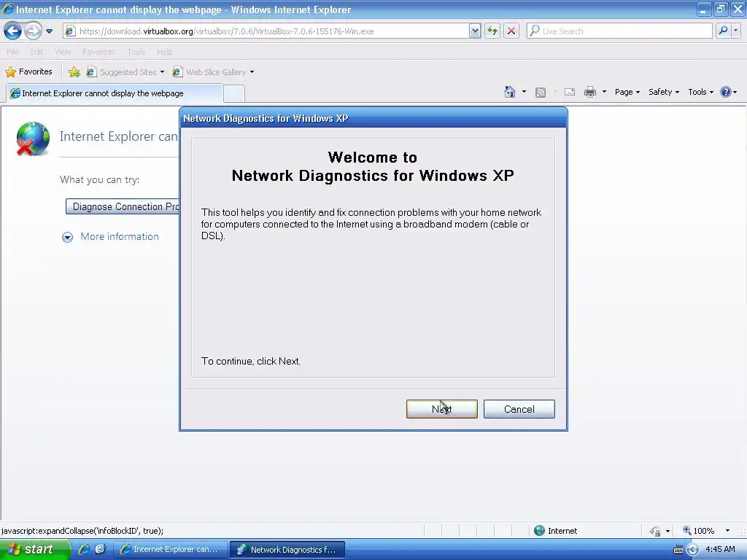The height and width of the screenshot is (560, 747).
Task: Open the Edit menu
Action: coord(36,52)
